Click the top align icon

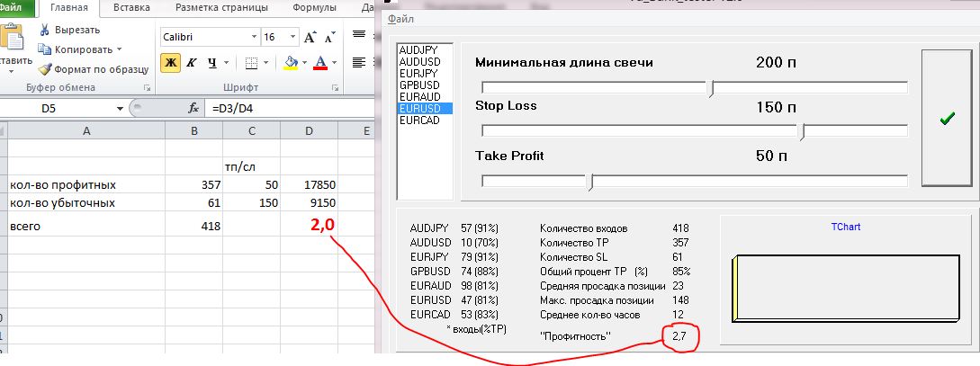(358, 34)
